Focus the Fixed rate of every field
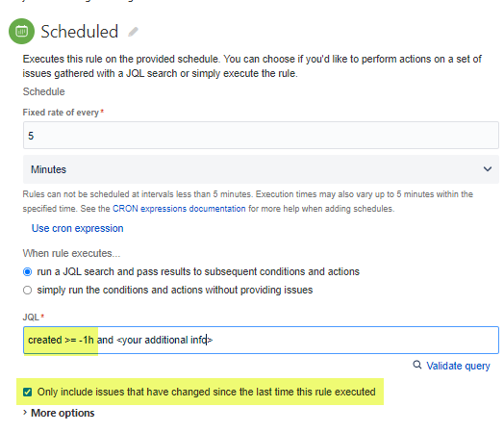 tap(261, 136)
